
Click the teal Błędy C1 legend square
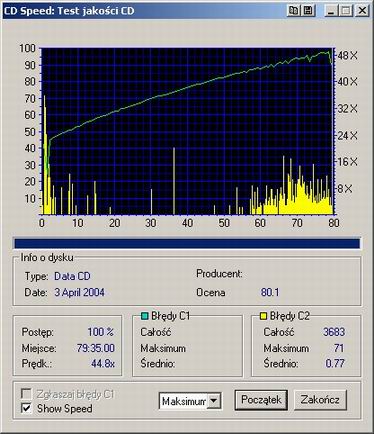point(144,316)
